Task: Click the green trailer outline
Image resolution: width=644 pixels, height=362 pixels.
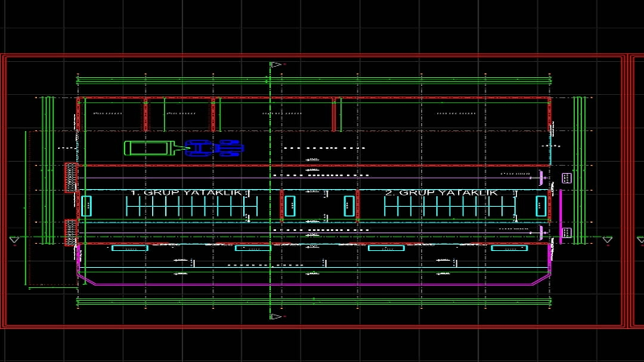Action: (149, 148)
